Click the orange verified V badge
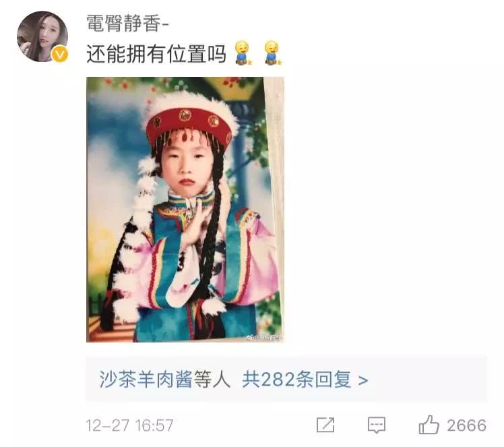Screen dimensions: 504x447 60,54
